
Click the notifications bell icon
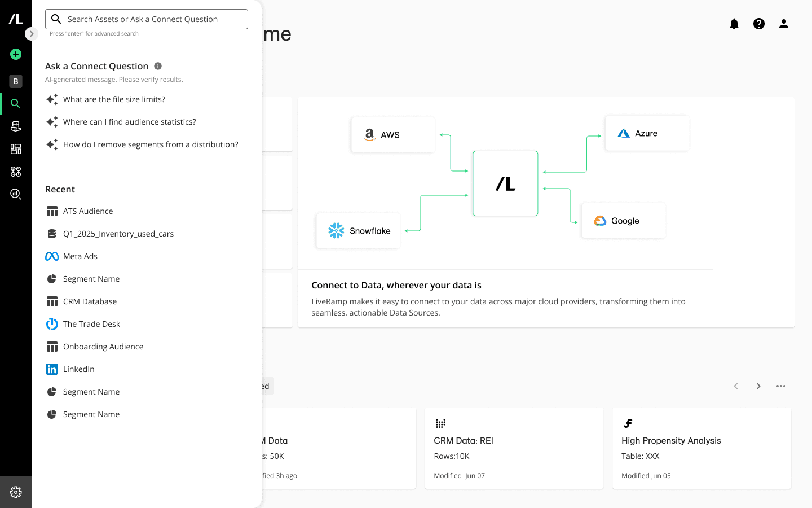[734, 24]
